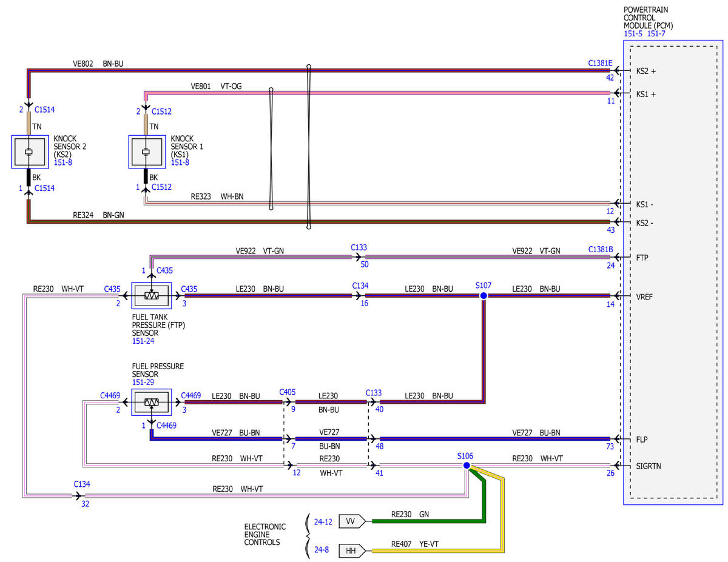This screenshot has height=562, width=728.
Task: Click the C4469 connector label at pin 3
Action: tap(191, 395)
